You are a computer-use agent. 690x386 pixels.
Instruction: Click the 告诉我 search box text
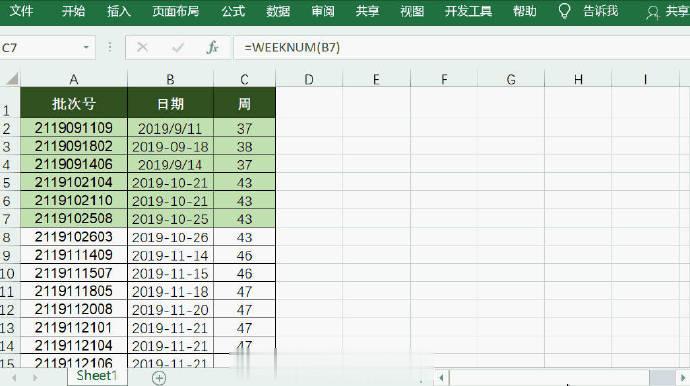click(601, 11)
